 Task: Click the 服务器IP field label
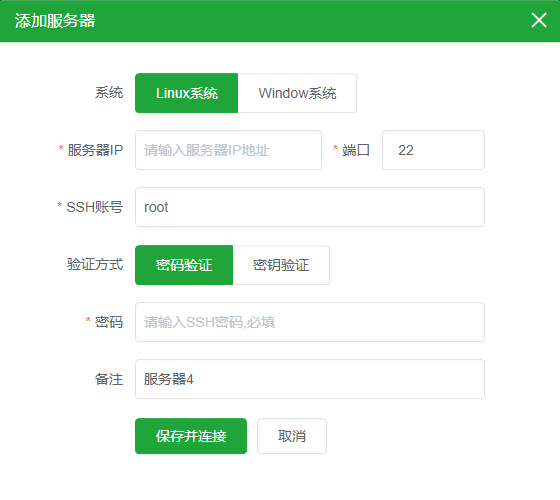point(95,150)
